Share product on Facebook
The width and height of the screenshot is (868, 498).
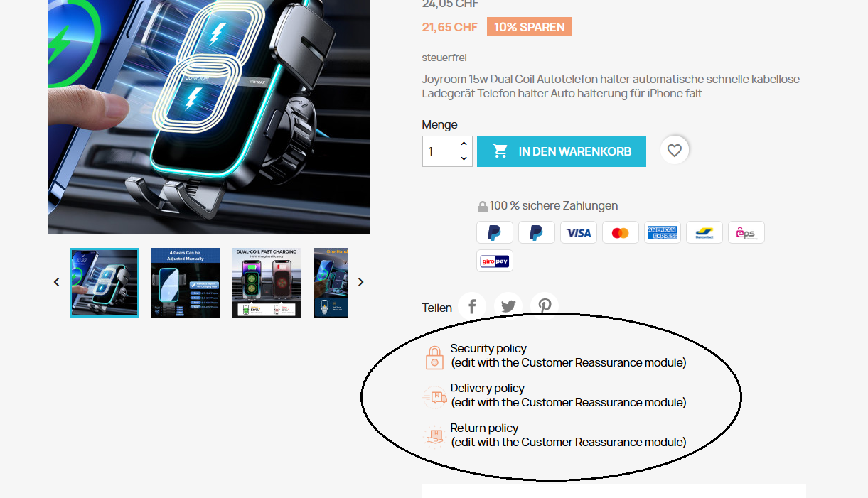pyautogui.click(x=472, y=307)
